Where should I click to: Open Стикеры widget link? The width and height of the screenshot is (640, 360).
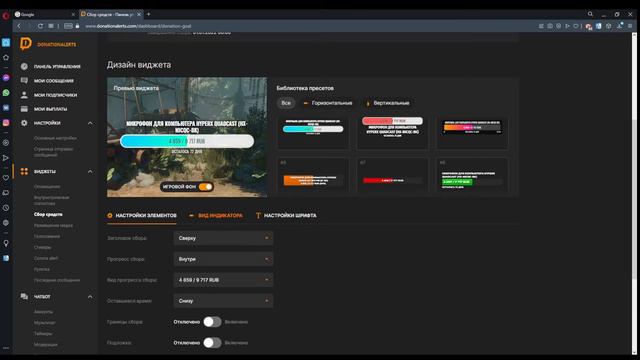click(42, 247)
